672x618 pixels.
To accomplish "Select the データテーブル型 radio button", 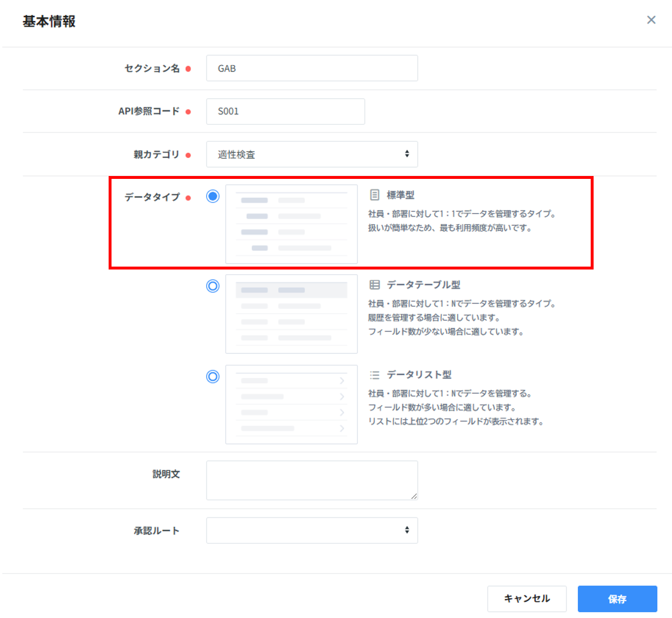I will (213, 286).
